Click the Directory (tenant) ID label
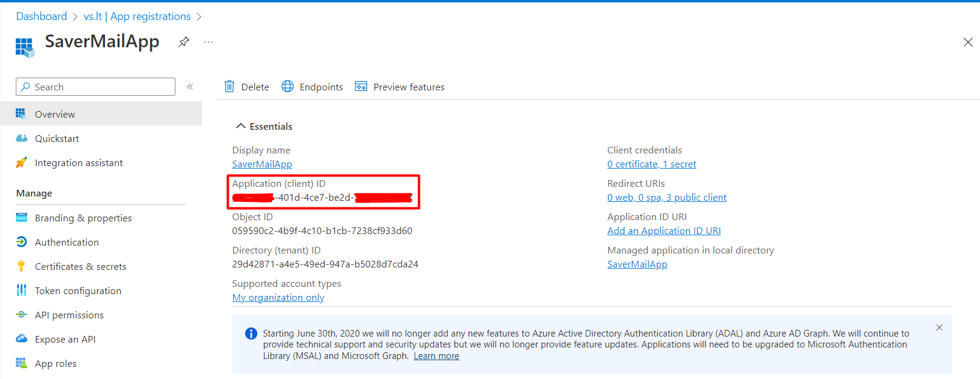The width and height of the screenshot is (980, 379). click(x=276, y=250)
